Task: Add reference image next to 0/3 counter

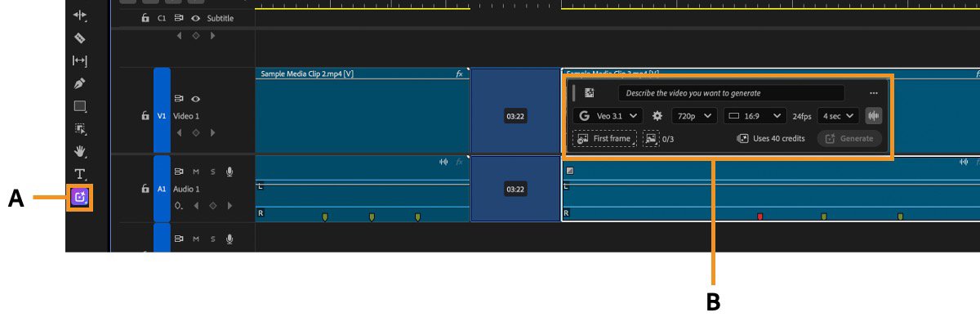Action: (651, 139)
